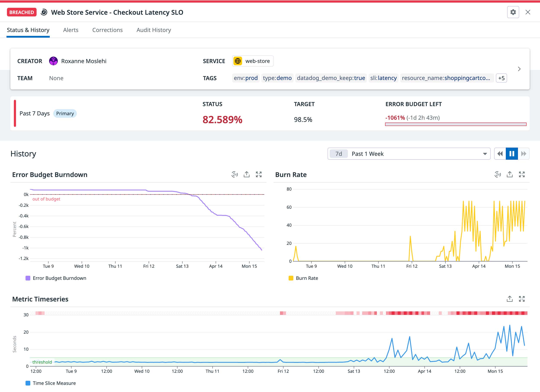Open the Corrections tab
The height and width of the screenshot is (392, 540).
coord(107,30)
